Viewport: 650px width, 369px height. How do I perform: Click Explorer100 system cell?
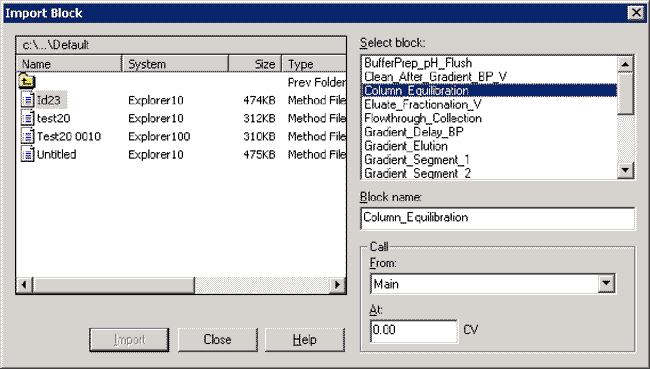pyautogui.click(x=159, y=136)
